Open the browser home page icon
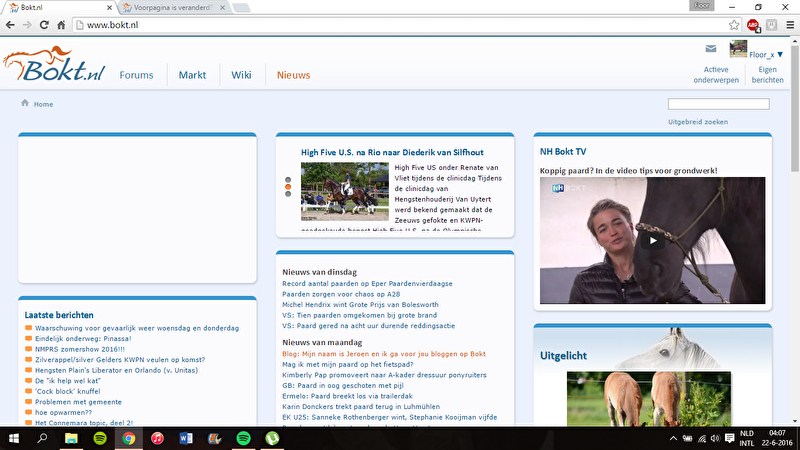This screenshot has width=800, height=450. pyautogui.click(x=61, y=25)
